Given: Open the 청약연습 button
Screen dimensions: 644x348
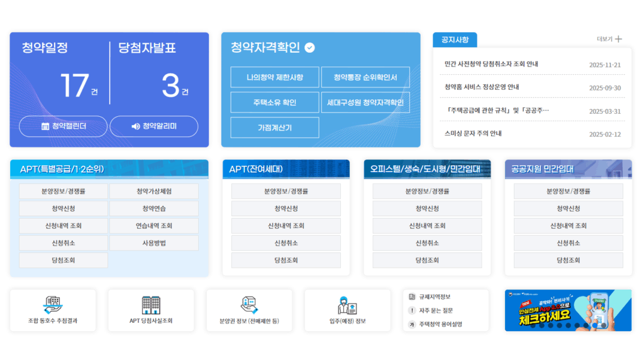Looking at the screenshot, I should click(154, 209).
